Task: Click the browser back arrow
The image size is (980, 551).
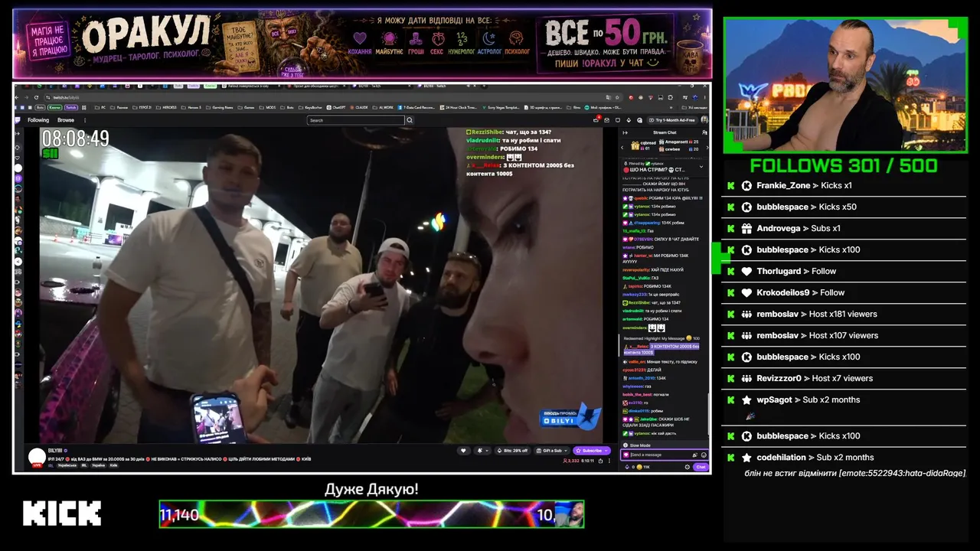Action: click(18, 97)
